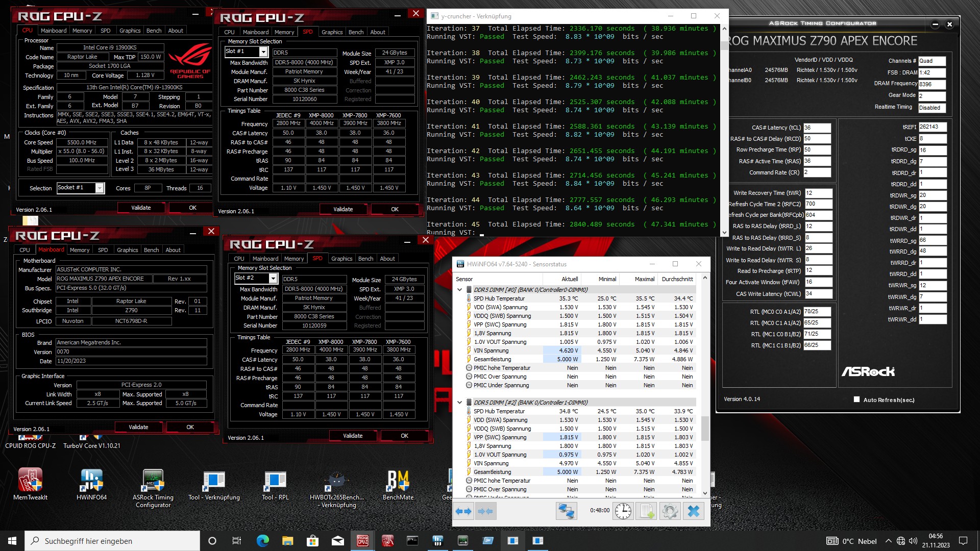The image size is (980, 551).
Task: Show hidden tray icons chevron
Action: click(888, 541)
